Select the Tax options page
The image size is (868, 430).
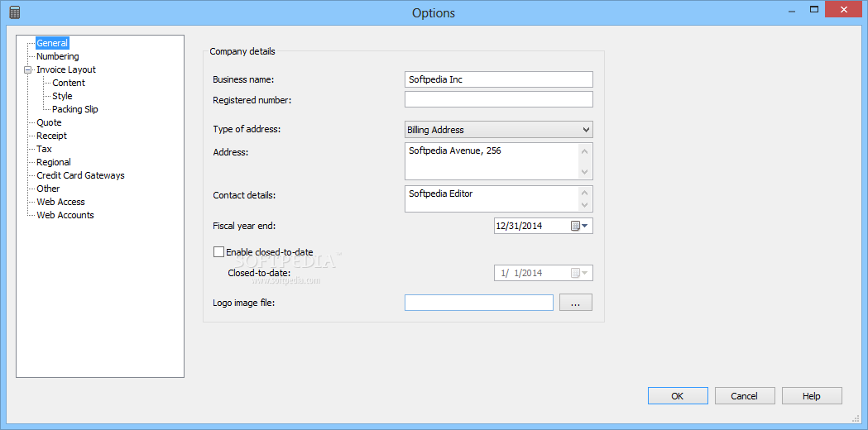(45, 149)
